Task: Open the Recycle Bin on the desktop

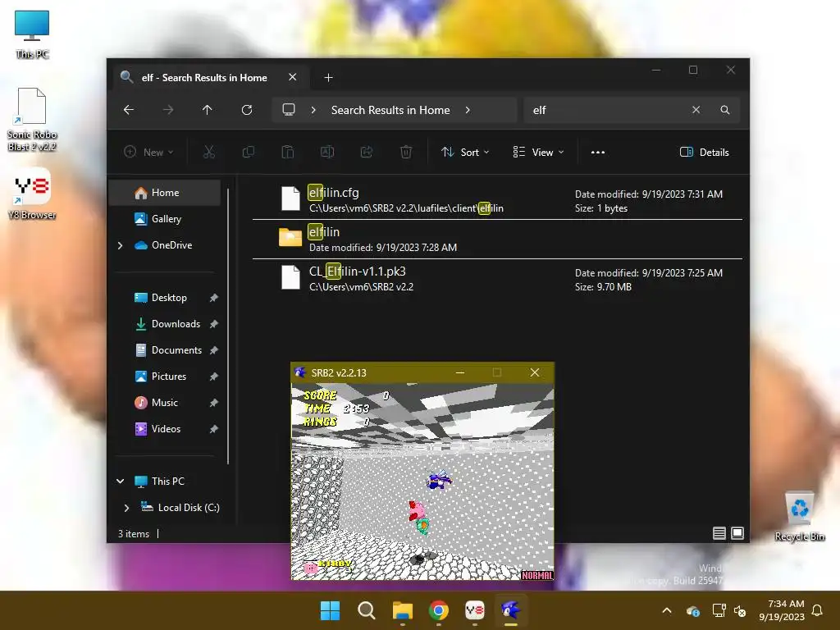Action: click(x=799, y=517)
